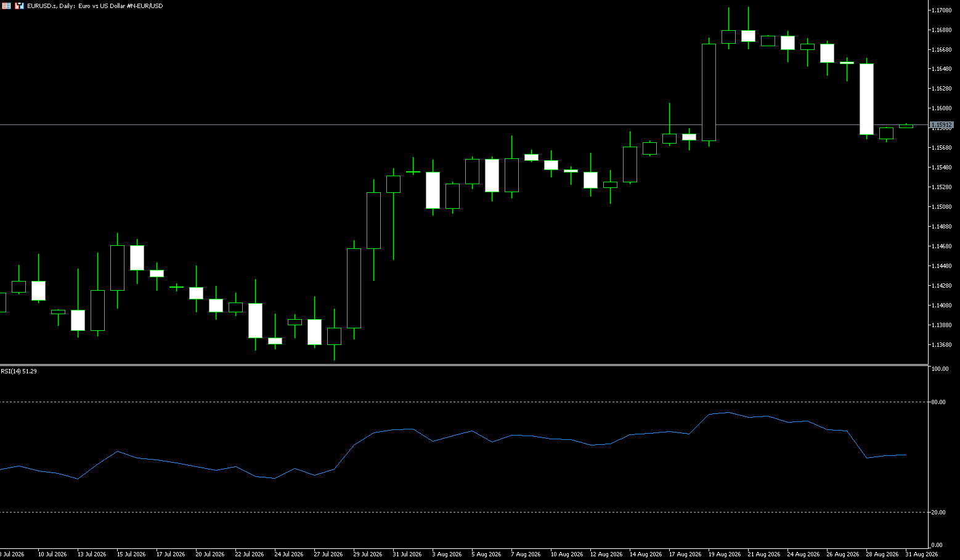Click the 1.17080 price scale label

tap(942, 10)
